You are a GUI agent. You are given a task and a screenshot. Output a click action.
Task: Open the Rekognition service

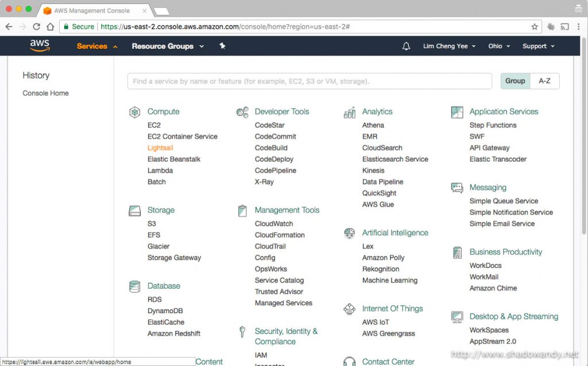click(x=381, y=269)
